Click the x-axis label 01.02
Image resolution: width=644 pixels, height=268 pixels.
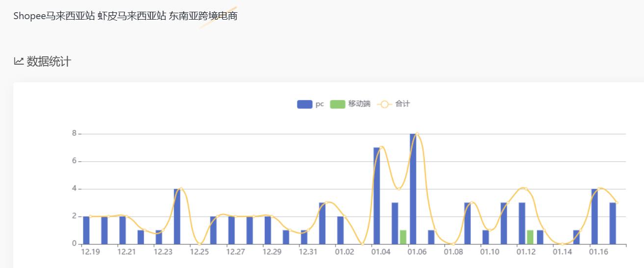click(344, 252)
